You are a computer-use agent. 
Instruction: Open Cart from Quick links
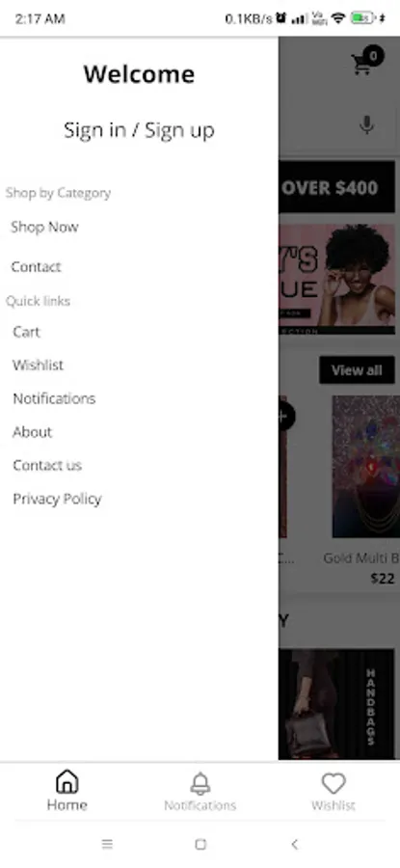[x=27, y=332]
